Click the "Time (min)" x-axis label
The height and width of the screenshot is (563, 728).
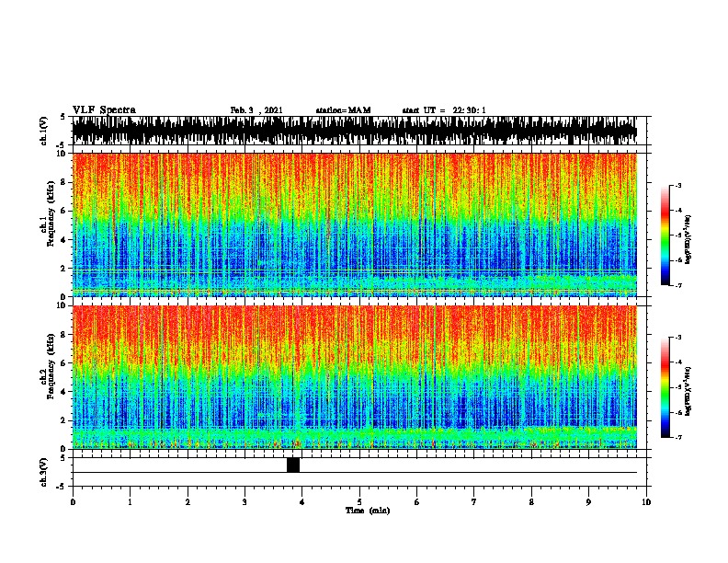pos(368,511)
